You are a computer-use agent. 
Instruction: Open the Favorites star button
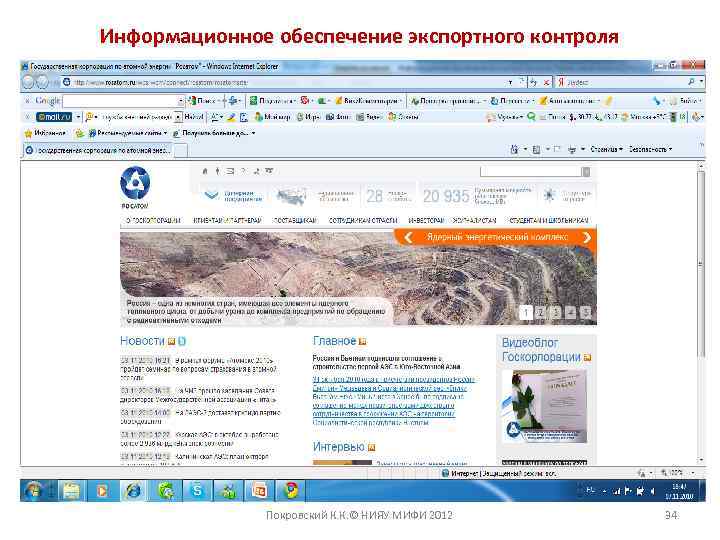tap(45, 133)
